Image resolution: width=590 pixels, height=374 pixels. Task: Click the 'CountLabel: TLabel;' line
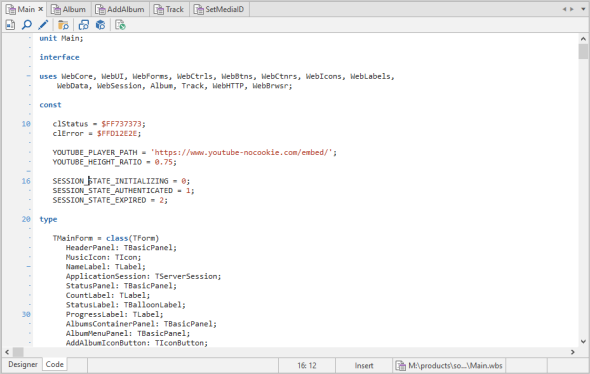point(108,295)
